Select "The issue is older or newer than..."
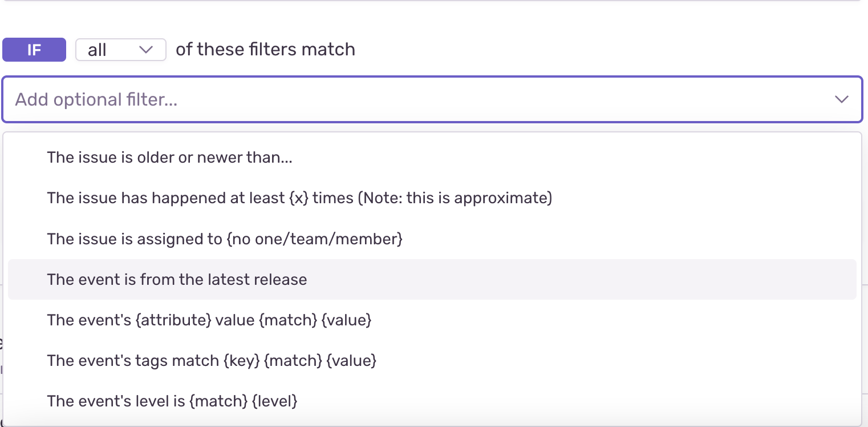 pos(169,158)
